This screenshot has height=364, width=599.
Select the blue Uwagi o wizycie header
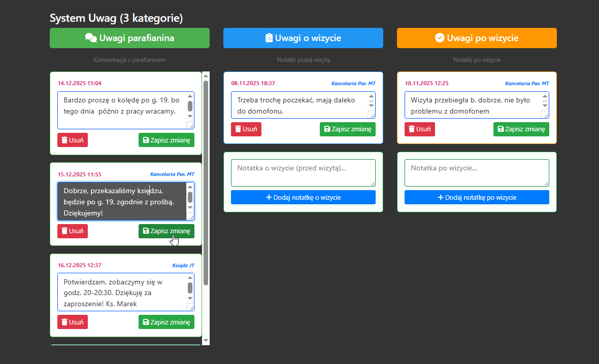[x=303, y=38]
